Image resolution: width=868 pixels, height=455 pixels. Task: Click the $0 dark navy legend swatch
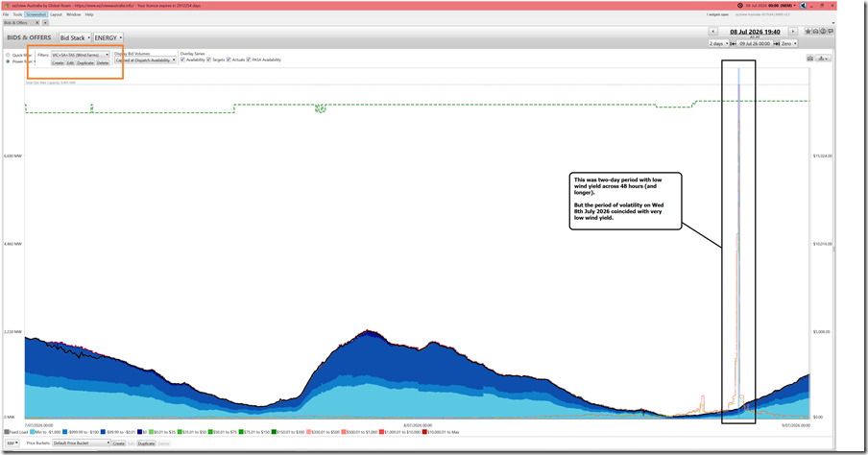click(140, 432)
